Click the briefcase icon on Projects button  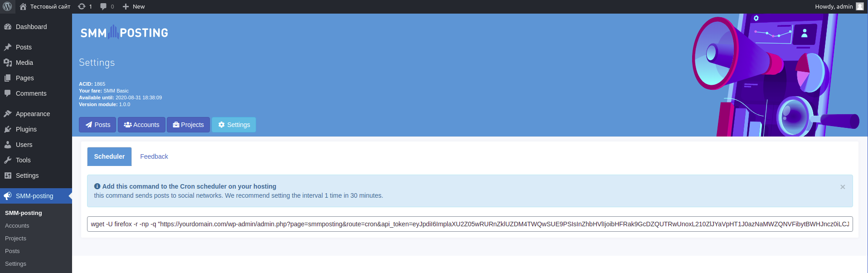pos(176,125)
